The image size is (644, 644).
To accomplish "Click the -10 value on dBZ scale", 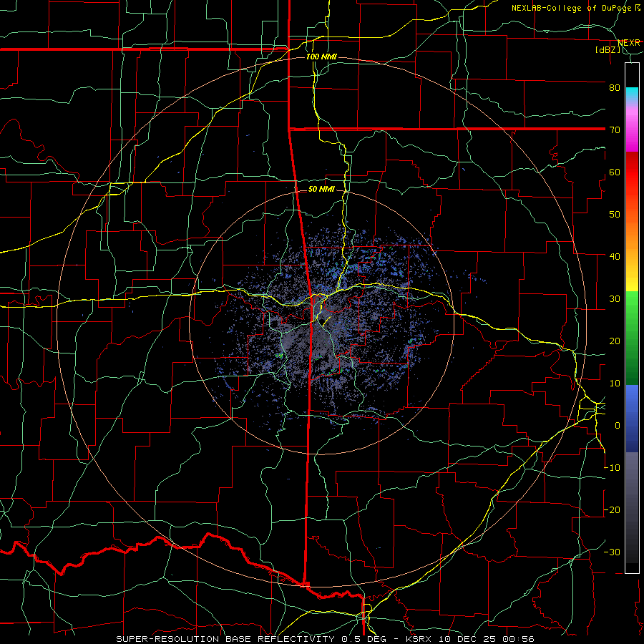I will point(612,468).
